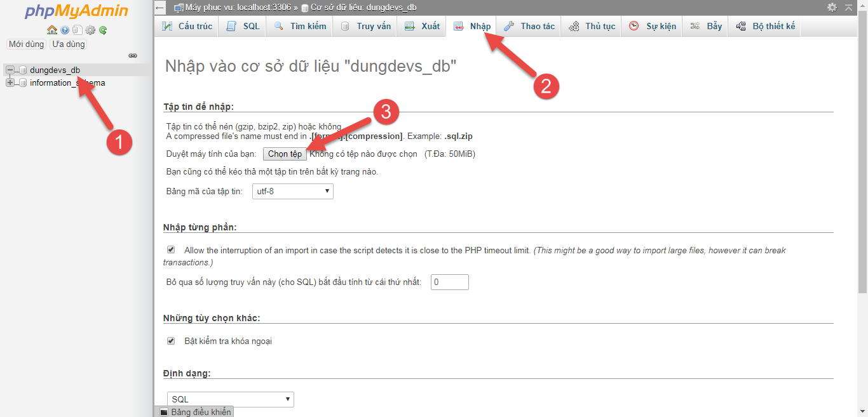Collapse the dungdevs_db tree node
The height and width of the screenshot is (417, 868).
10,70
